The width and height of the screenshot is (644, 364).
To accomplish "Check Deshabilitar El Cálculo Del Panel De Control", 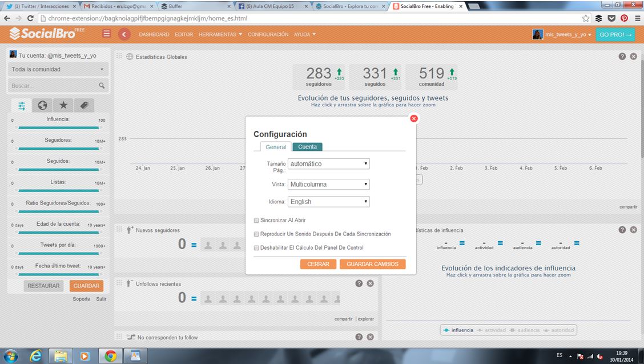I will coord(256,247).
